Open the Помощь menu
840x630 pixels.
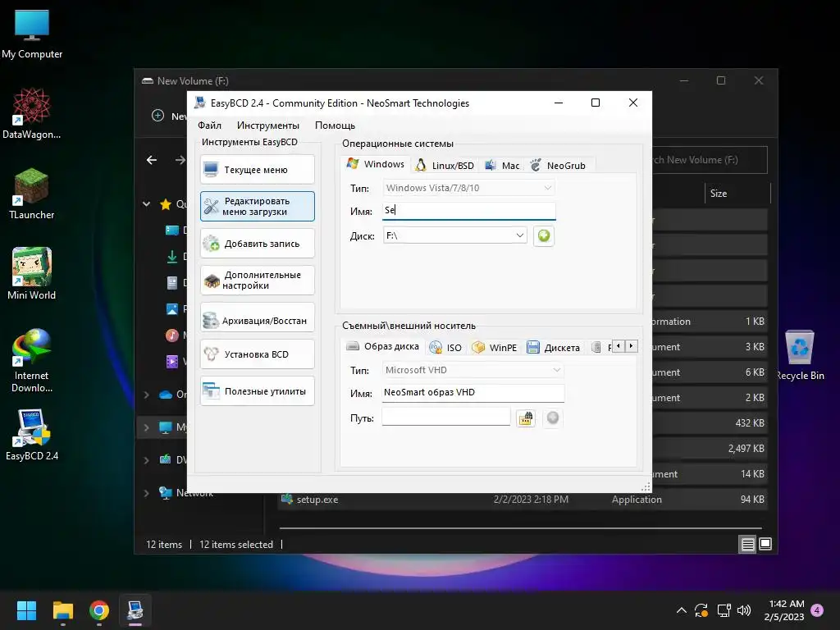[335, 126]
